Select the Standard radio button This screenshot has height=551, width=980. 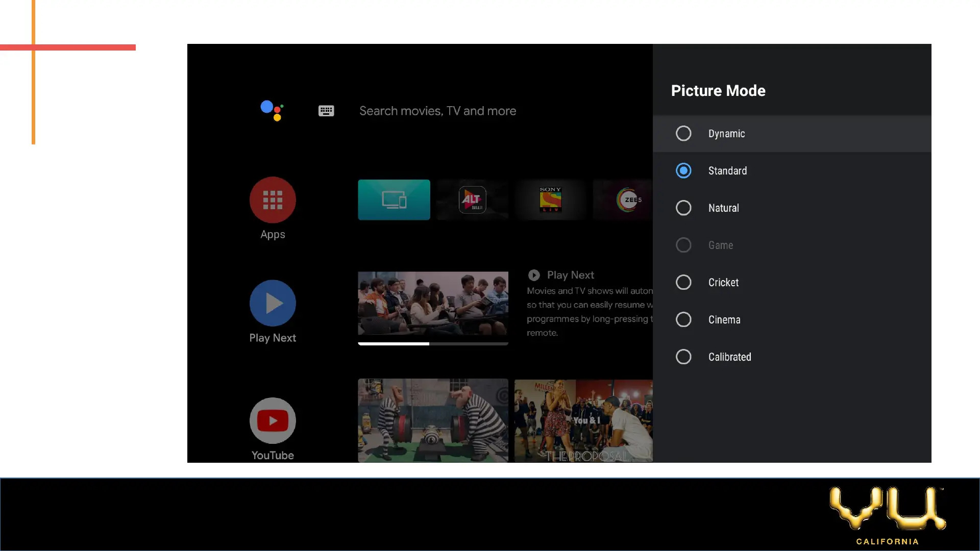point(683,170)
